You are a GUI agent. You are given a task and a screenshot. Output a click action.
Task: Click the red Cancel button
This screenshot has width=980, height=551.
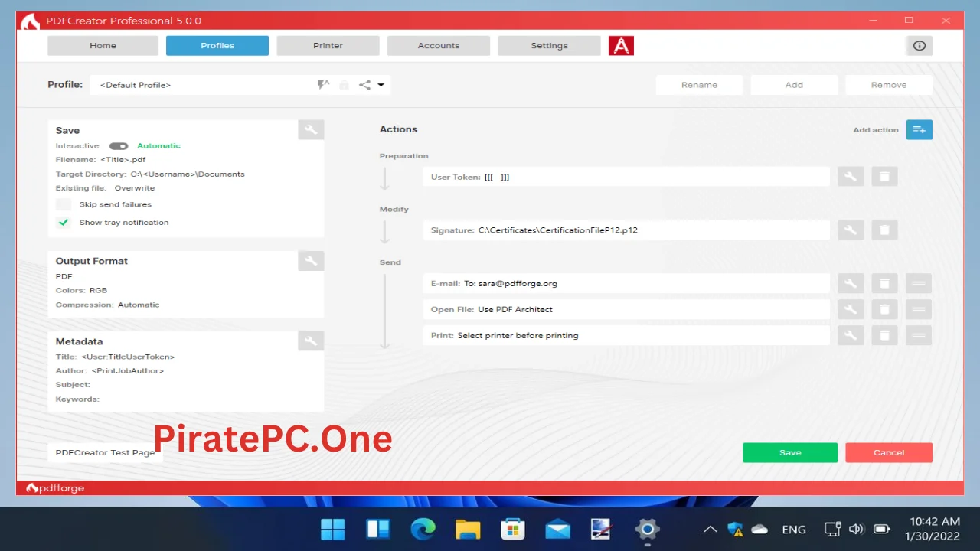[889, 452]
